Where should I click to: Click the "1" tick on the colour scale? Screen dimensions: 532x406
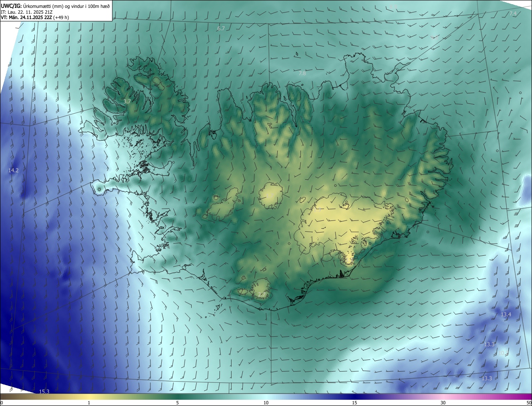coord(89,403)
